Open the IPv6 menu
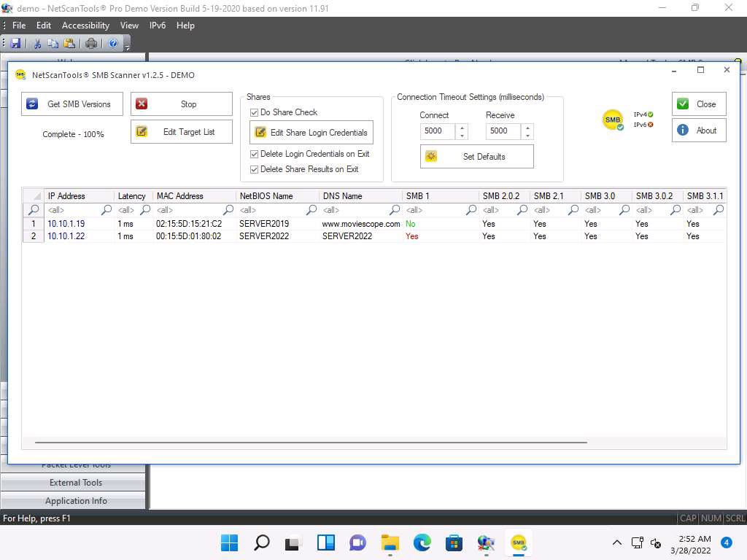Viewport: 747px width, 560px height. [x=158, y=26]
